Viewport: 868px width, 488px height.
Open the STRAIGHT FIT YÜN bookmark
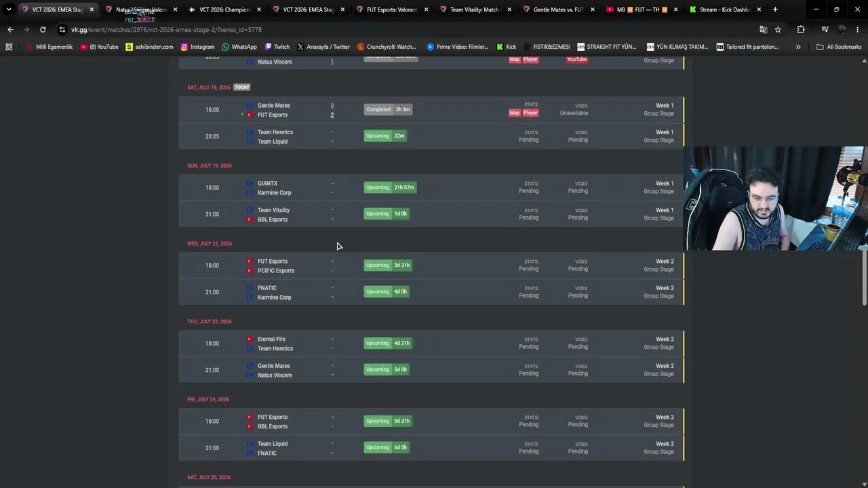tap(606, 47)
